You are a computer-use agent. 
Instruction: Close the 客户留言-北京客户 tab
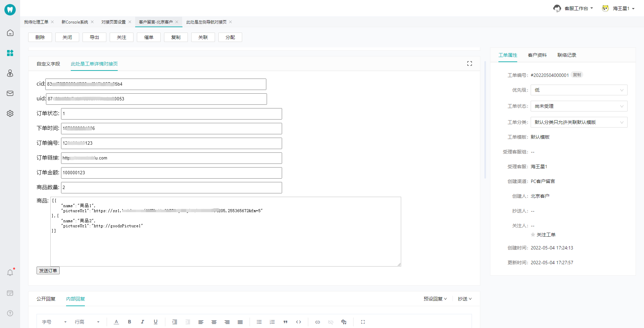coord(177,22)
